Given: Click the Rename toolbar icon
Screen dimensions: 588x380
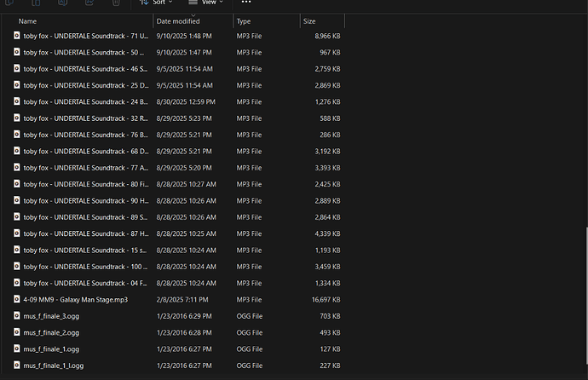Looking at the screenshot, I should coord(62,3).
